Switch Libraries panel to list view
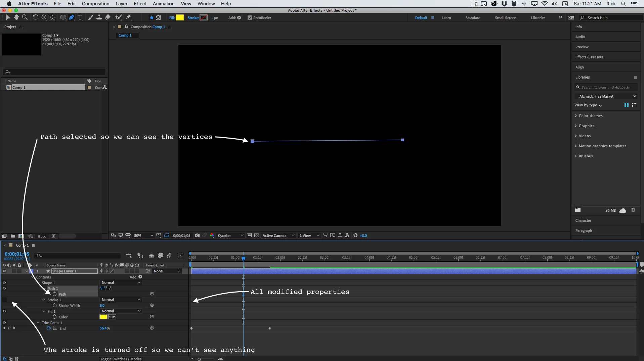Image resolution: width=644 pixels, height=361 pixels. click(x=634, y=105)
